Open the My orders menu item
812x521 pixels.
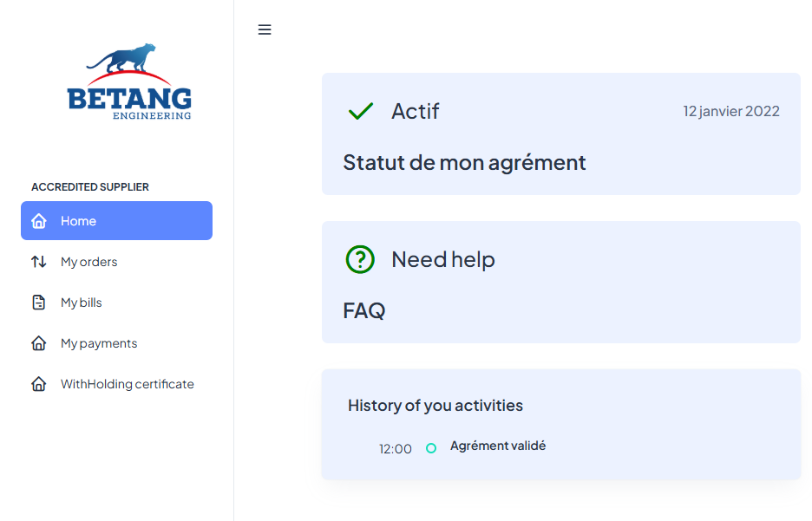point(88,262)
